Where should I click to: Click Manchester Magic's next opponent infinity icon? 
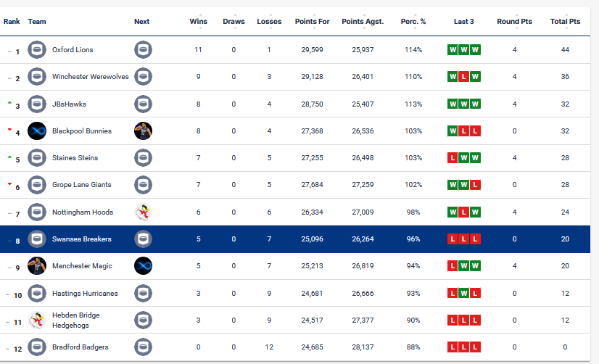[x=143, y=266]
